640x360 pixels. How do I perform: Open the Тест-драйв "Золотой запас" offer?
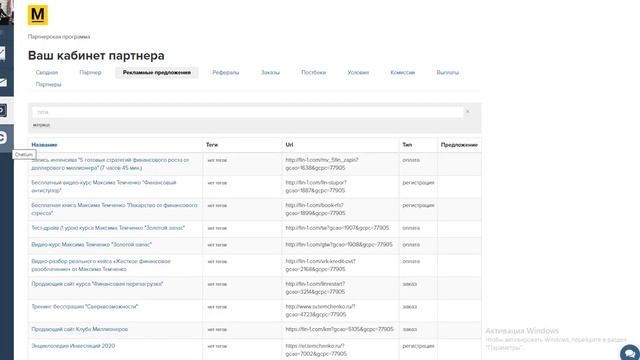point(108,228)
